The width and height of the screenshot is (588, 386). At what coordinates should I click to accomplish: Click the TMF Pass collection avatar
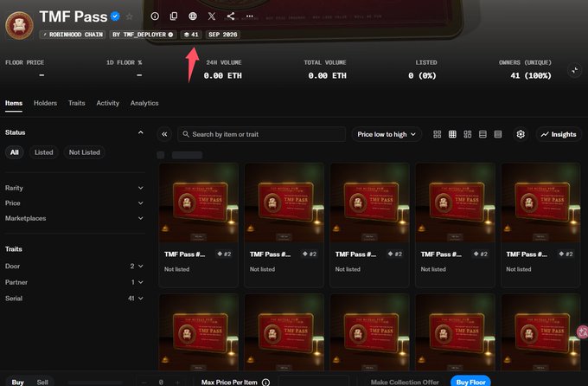click(19, 25)
